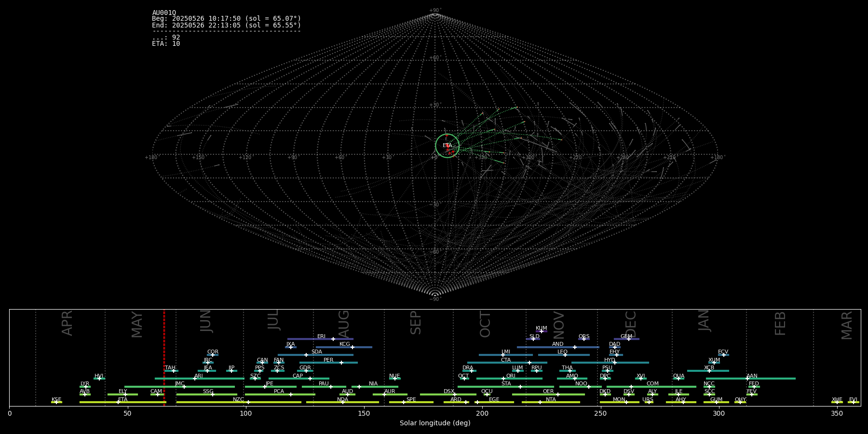Viewport: 868px width, 434px height.
Task: Select the XHE shower label
Action: [x=837, y=400]
